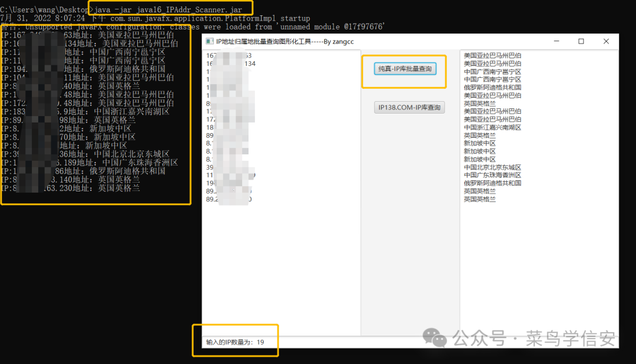The image size is (636, 364).
Task: Click the console output line showing 中国北京北京东城区
Action: point(85,154)
